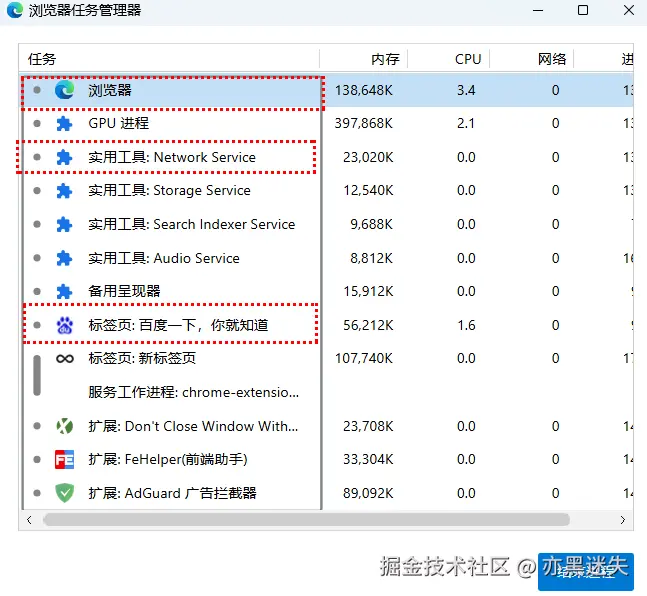This screenshot has height=596, width=647.
Task: Select 扩展: FeHelper(前端助手) row
Action: pyautogui.click(x=326, y=459)
